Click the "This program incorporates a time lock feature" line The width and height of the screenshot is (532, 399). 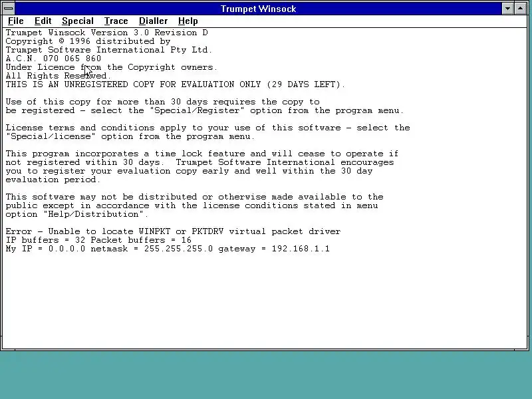(202, 154)
